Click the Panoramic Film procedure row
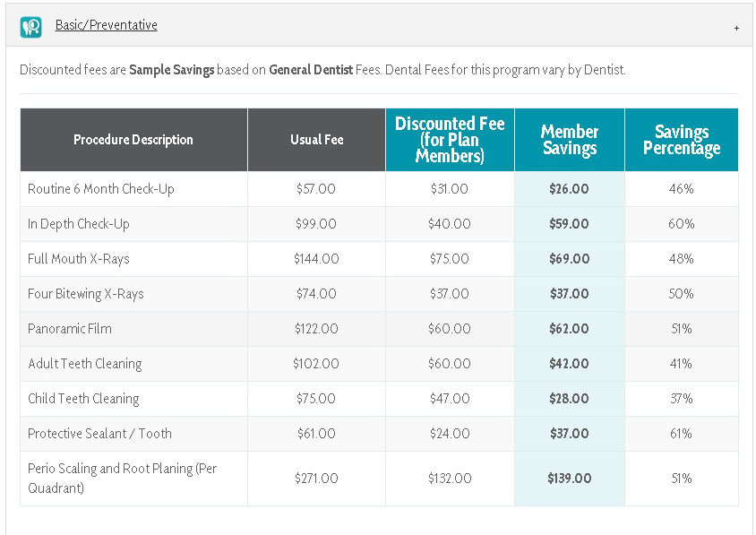 point(69,328)
